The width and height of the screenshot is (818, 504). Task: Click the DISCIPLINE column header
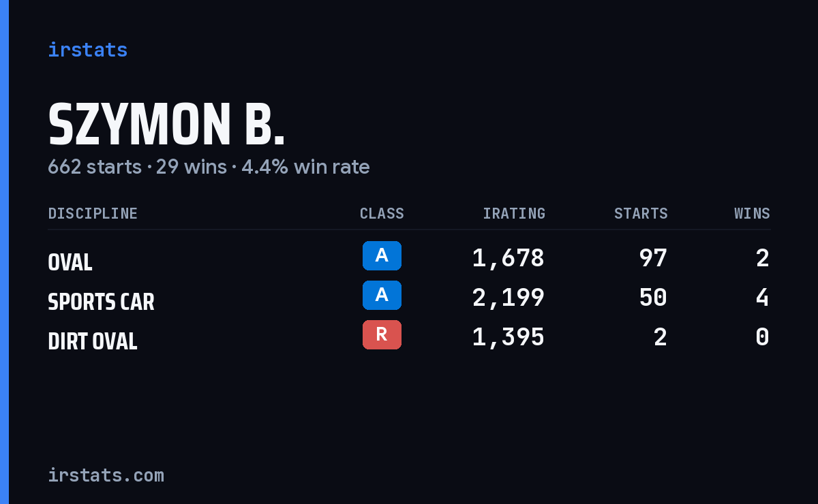[93, 213]
